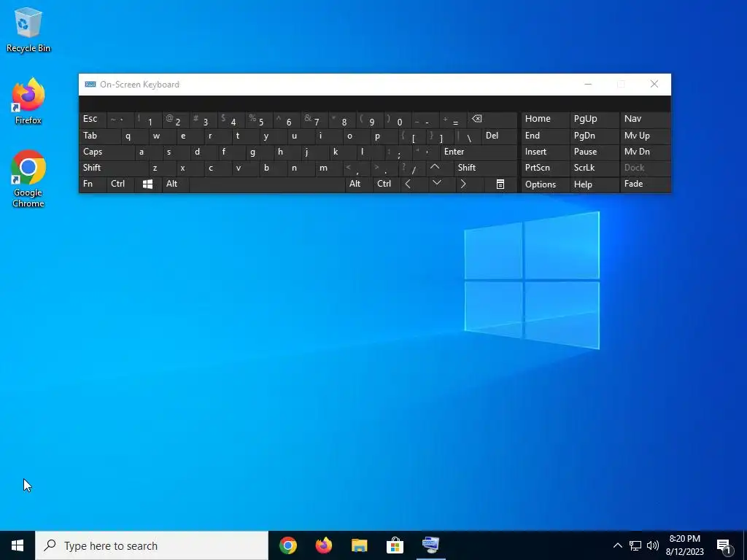Open Microsoft Store from the taskbar

click(x=395, y=545)
